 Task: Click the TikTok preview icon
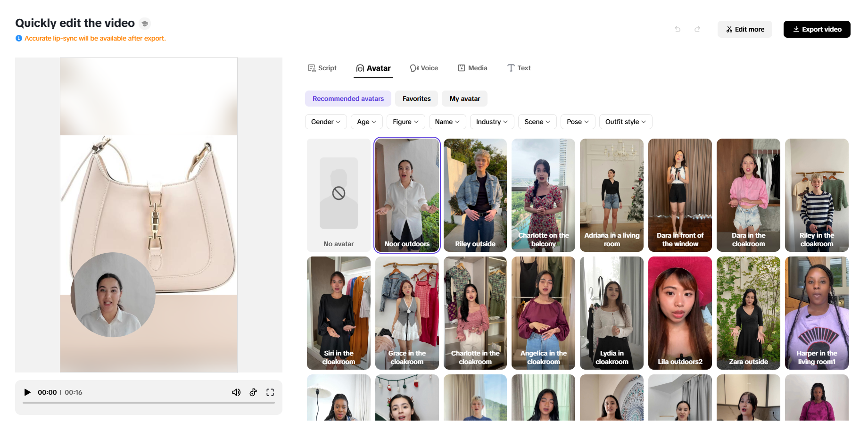(x=253, y=392)
